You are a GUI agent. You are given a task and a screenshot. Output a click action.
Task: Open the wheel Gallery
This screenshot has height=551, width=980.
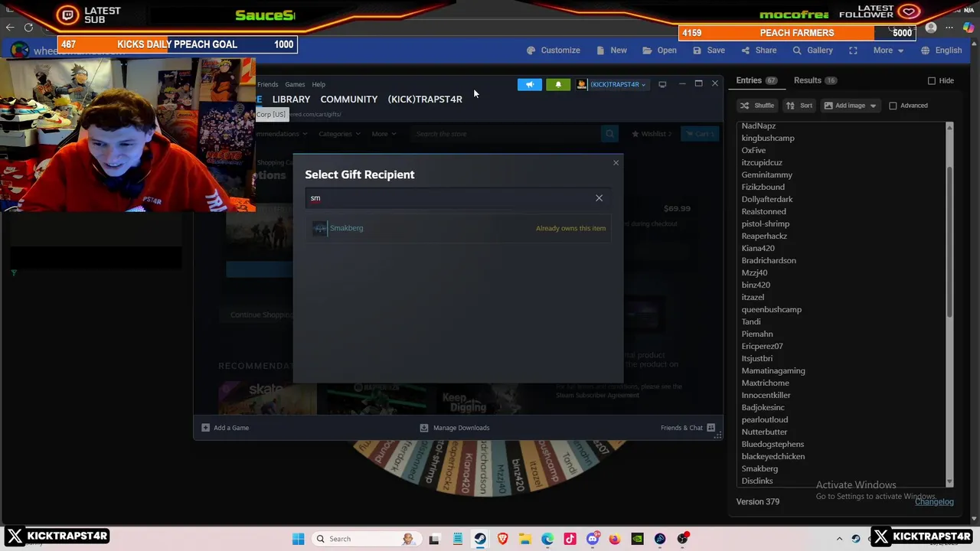(x=812, y=51)
